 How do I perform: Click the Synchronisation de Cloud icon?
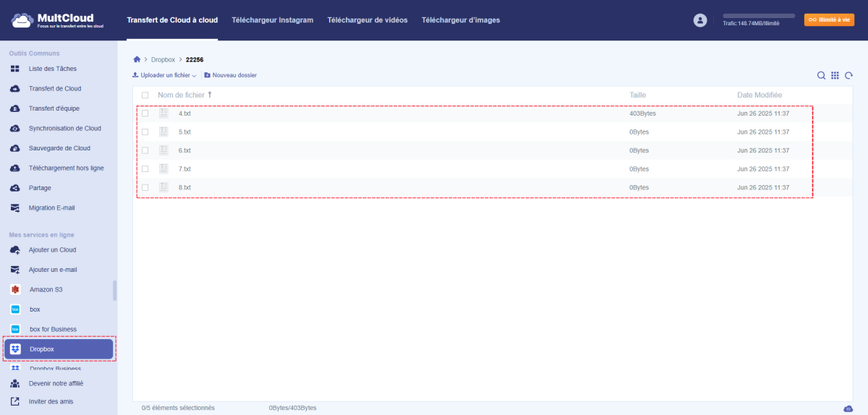coord(15,128)
